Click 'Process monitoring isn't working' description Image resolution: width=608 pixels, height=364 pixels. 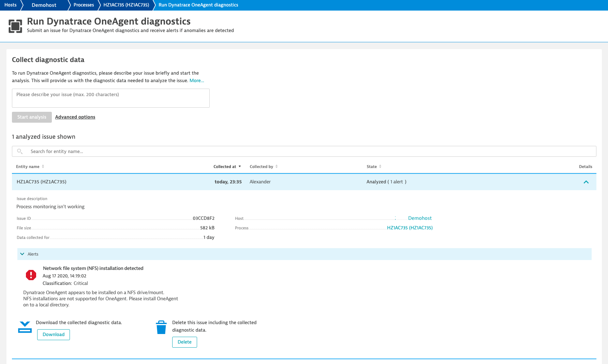pyautogui.click(x=50, y=207)
